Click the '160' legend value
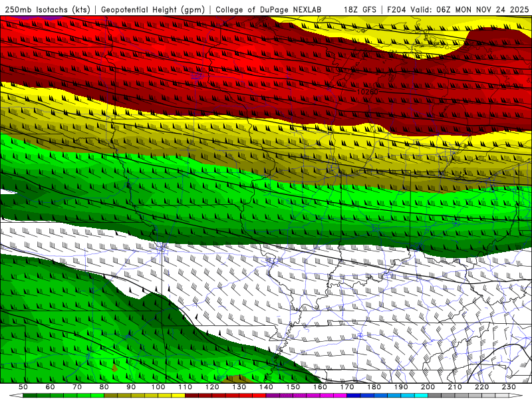The image size is (532, 399). (320, 387)
